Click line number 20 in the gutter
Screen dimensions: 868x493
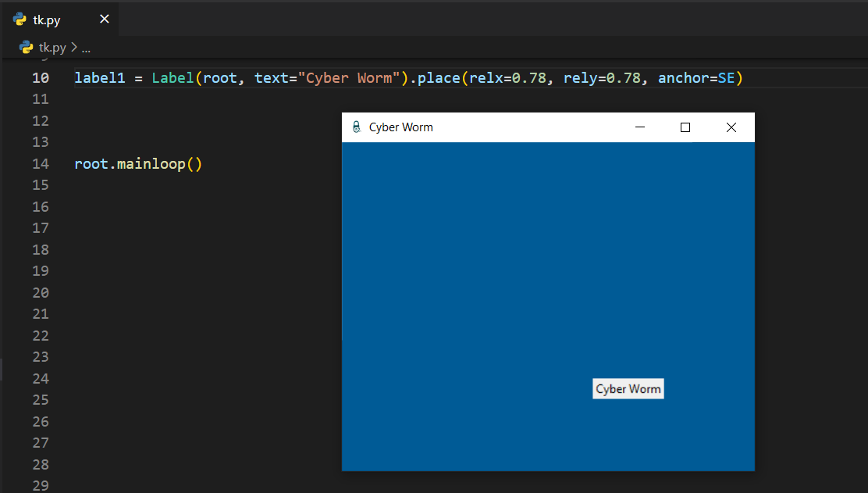[40, 293]
